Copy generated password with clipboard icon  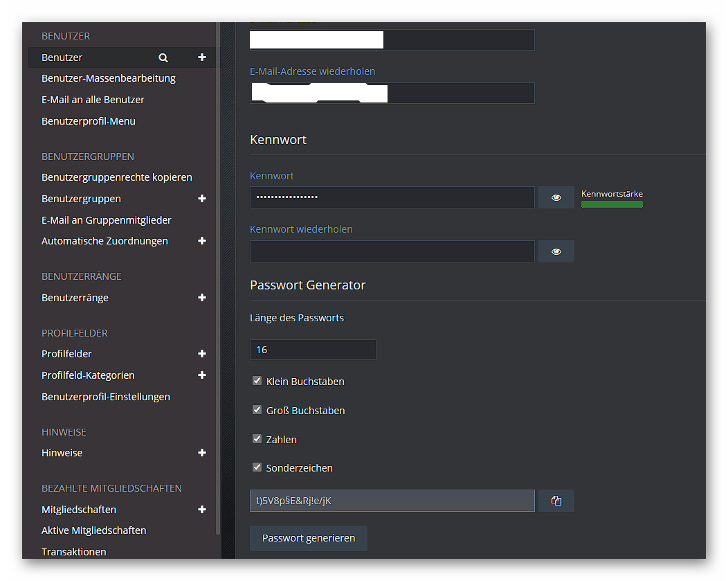pyautogui.click(x=556, y=501)
